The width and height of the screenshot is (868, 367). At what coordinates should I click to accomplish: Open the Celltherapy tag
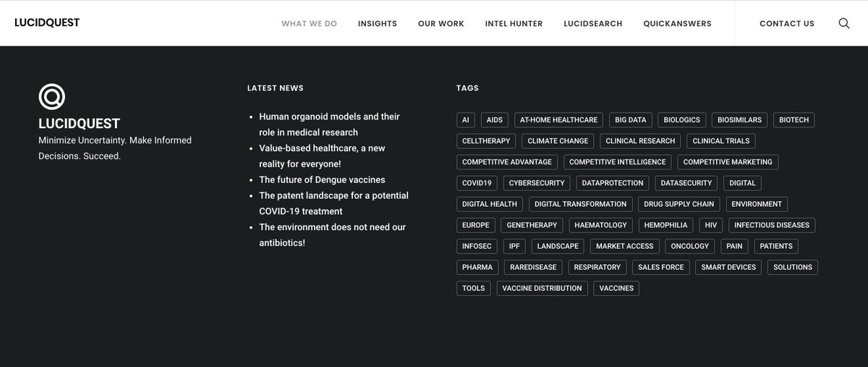pyautogui.click(x=486, y=140)
